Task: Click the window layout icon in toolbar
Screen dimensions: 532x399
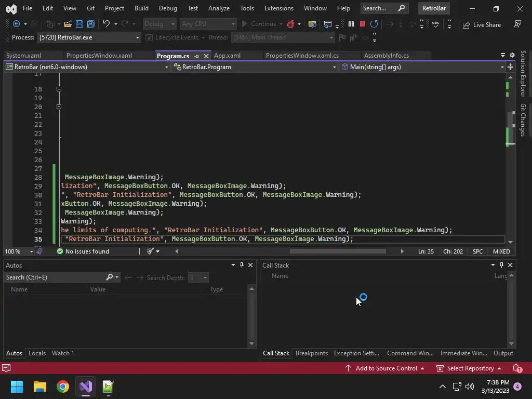Action: click(328, 24)
